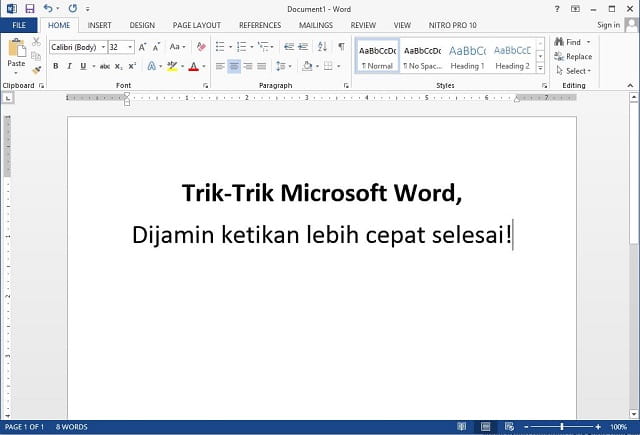The height and width of the screenshot is (435, 640).
Task: Apply the Normal style
Action: (377, 56)
